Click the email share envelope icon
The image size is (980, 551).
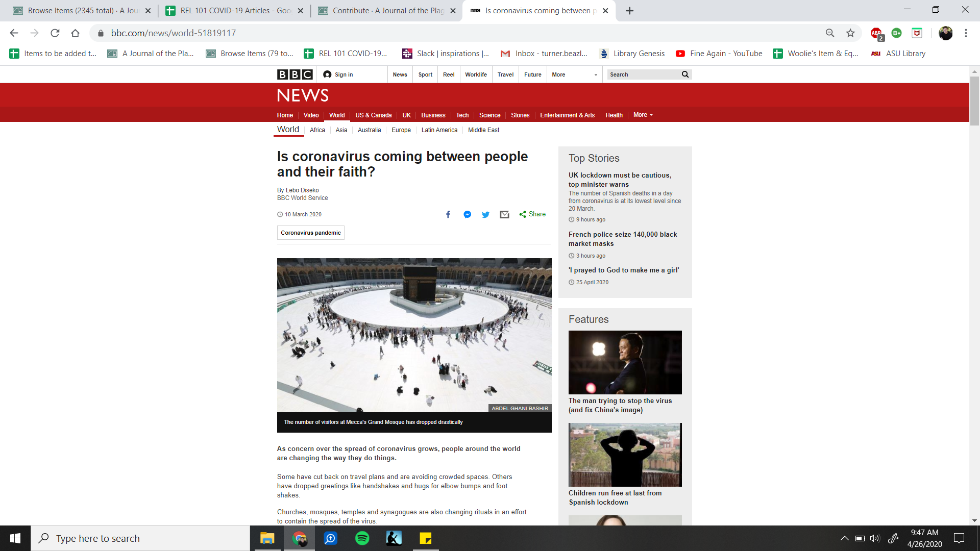[504, 214]
